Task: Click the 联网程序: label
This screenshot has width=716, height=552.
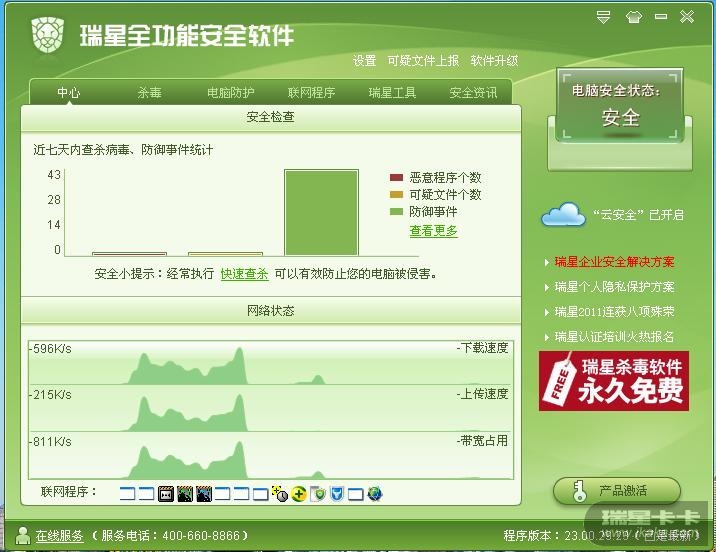Action: [68, 492]
